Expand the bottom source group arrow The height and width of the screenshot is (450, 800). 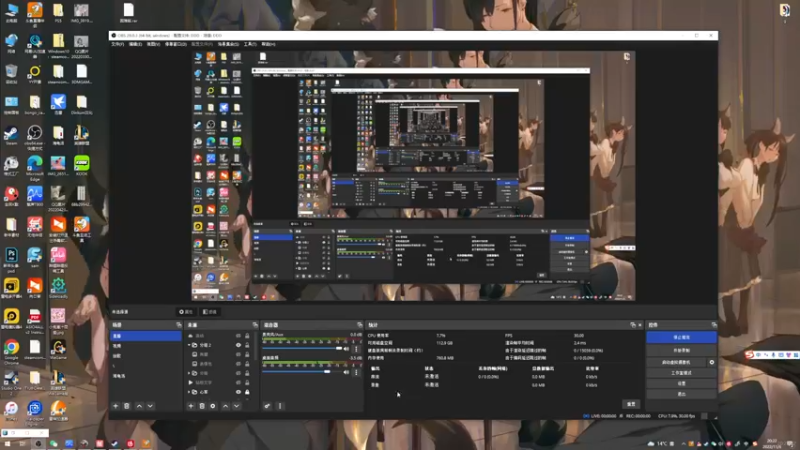(x=189, y=392)
